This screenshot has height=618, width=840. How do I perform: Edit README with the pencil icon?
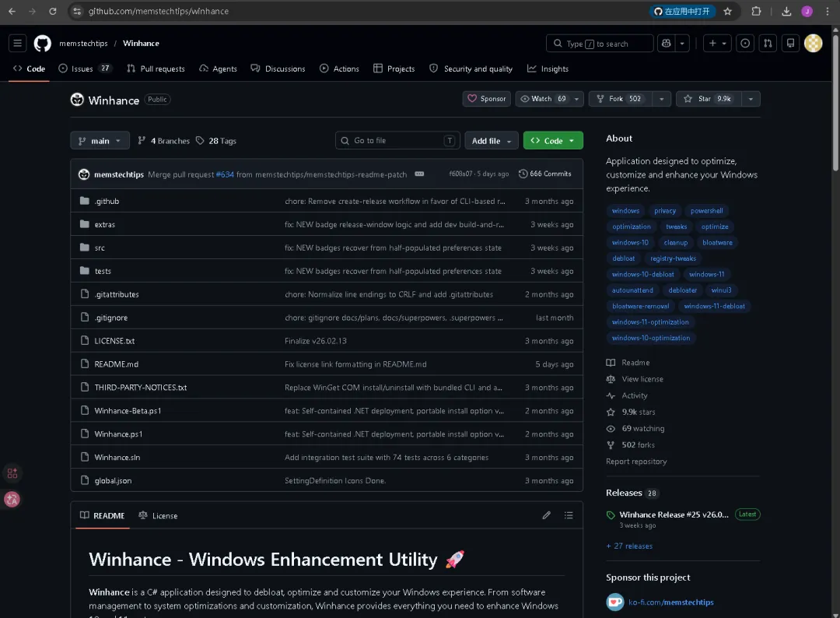click(547, 515)
